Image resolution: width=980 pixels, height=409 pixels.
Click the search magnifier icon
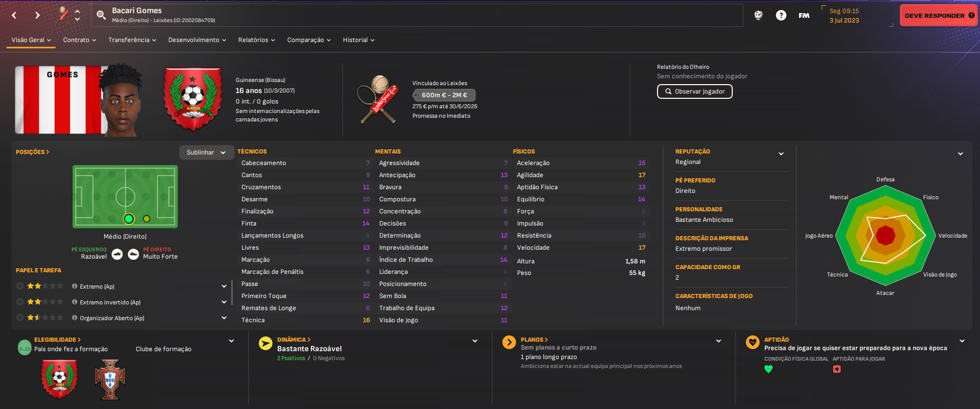[102, 15]
